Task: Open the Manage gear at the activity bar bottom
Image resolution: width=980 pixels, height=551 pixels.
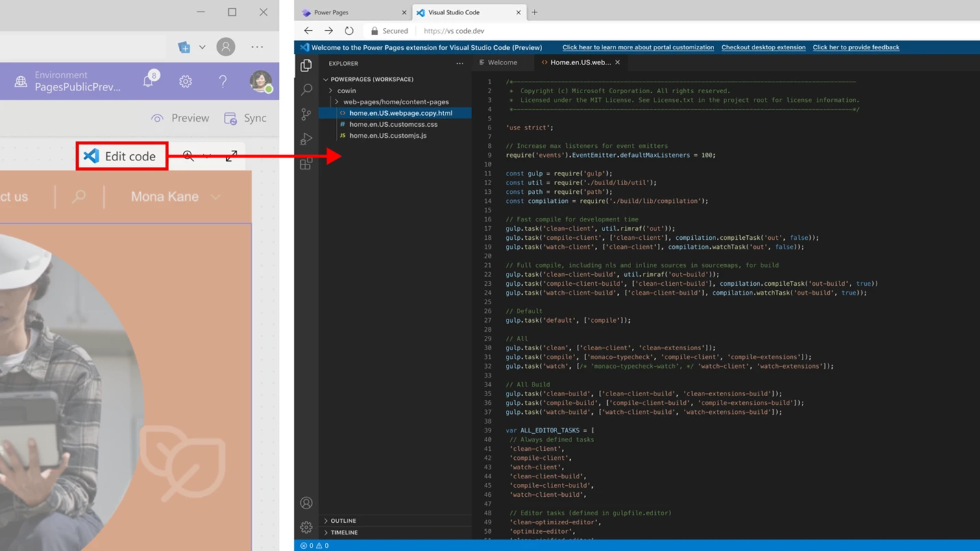Action: (306, 528)
